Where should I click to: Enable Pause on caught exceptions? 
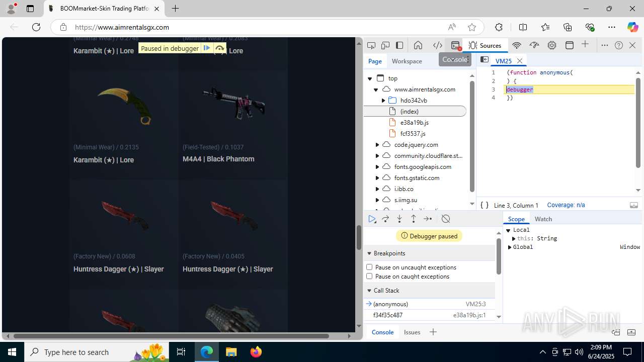(x=369, y=276)
